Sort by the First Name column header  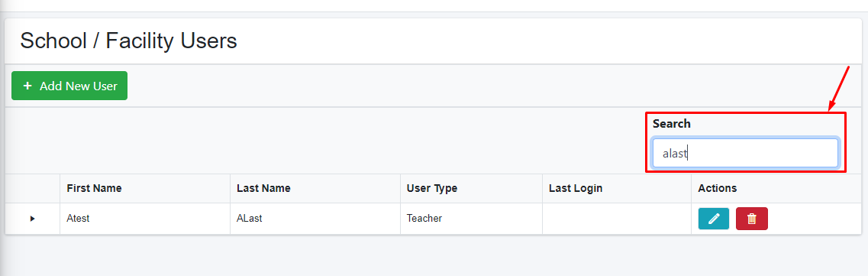coord(94,188)
